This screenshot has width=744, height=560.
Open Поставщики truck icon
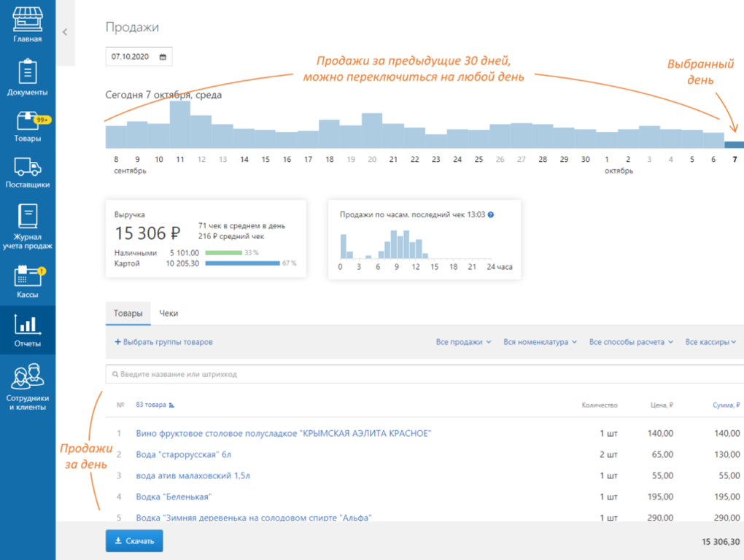(x=28, y=173)
